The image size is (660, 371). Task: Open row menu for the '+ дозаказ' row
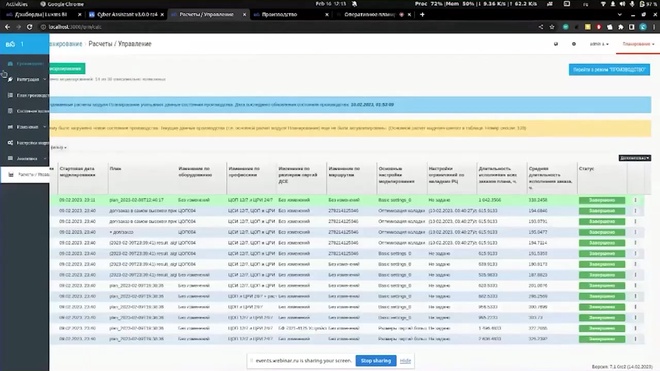(x=636, y=232)
